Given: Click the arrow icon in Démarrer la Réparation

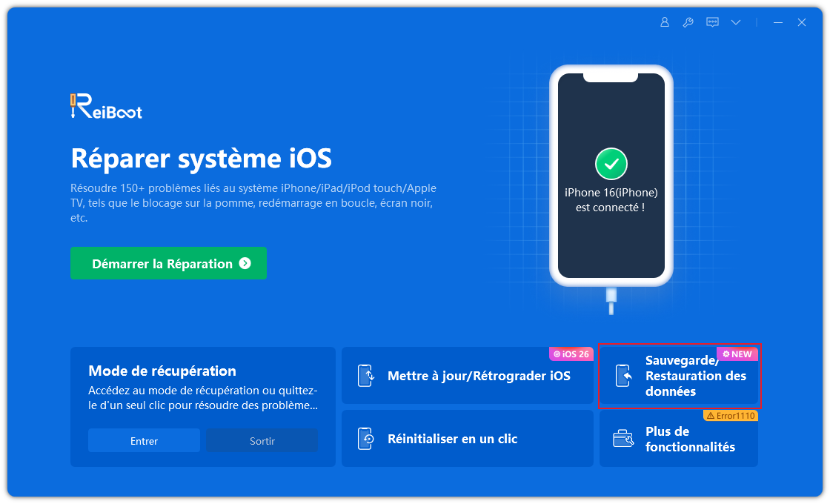Looking at the screenshot, I should (x=245, y=263).
